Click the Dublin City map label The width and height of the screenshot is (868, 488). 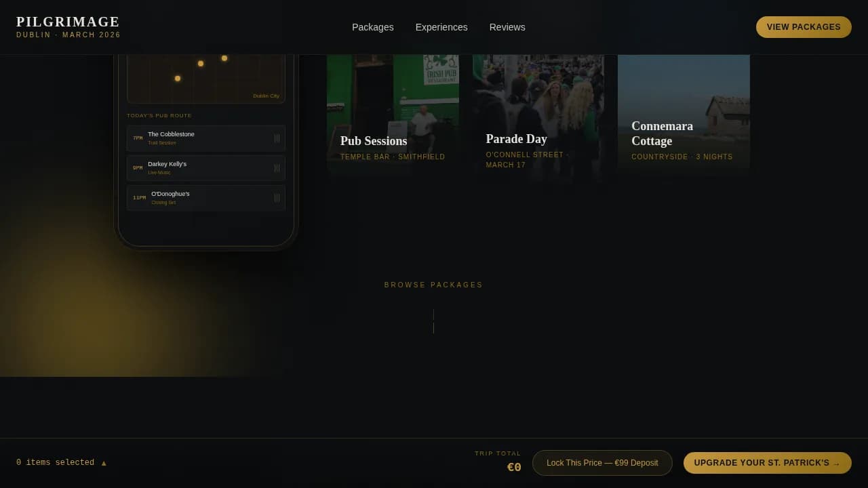click(x=266, y=96)
